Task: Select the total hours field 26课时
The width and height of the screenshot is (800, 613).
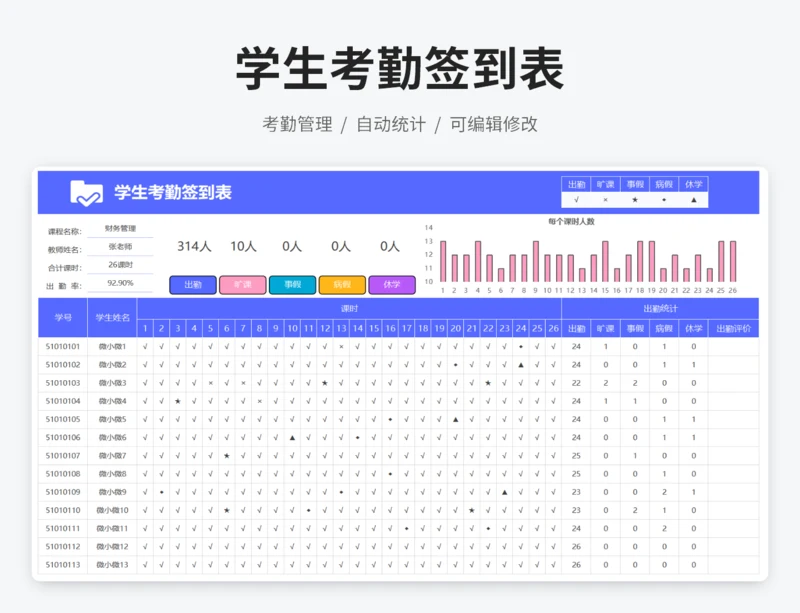Action: point(120,265)
